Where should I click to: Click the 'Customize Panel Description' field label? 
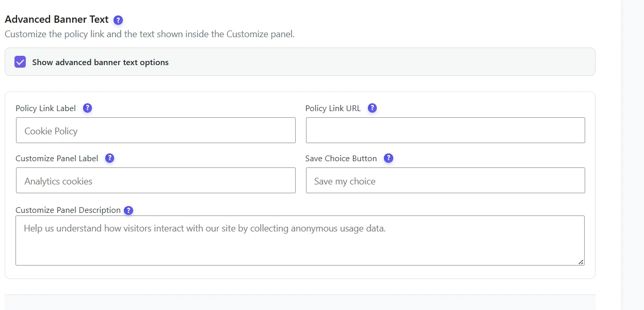pyautogui.click(x=68, y=210)
